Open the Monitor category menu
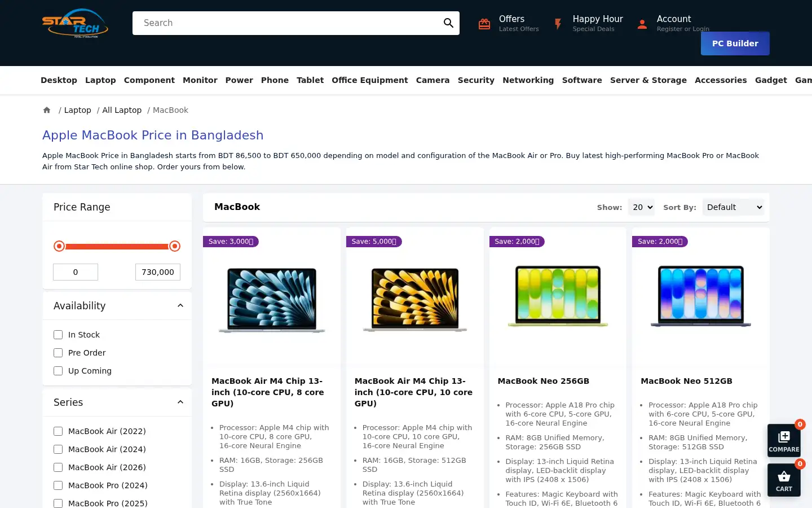 tap(200, 80)
